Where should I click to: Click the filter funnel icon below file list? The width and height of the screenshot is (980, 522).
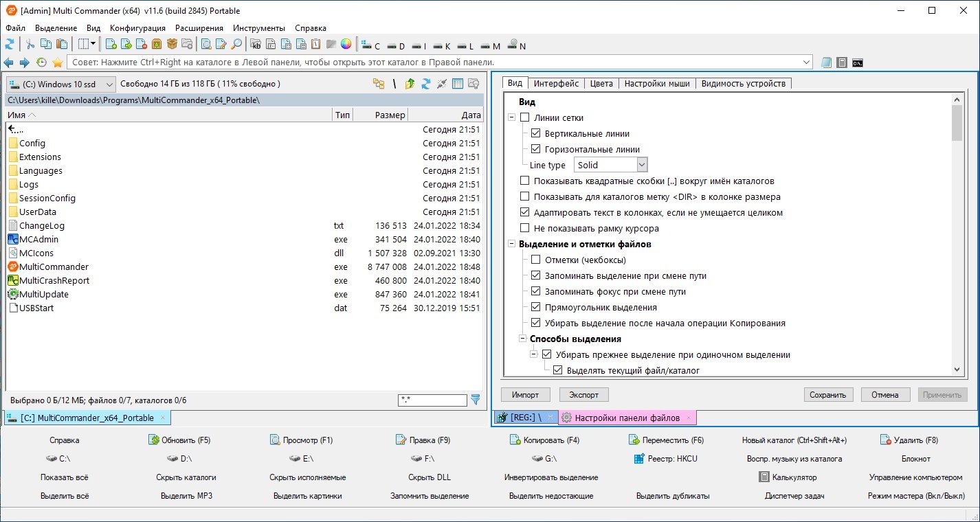click(476, 400)
